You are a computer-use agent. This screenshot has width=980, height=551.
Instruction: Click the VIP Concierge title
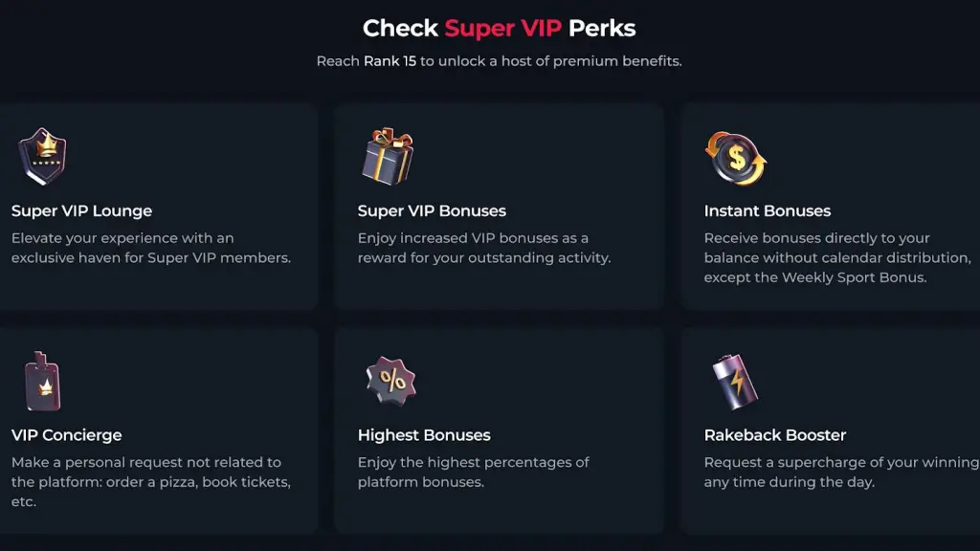66,434
